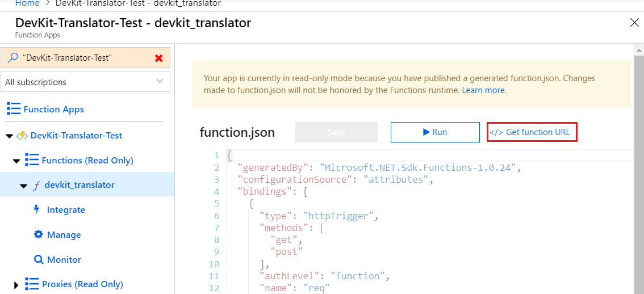
Task: Select devkit_translator function in tree
Action: pyautogui.click(x=80, y=185)
